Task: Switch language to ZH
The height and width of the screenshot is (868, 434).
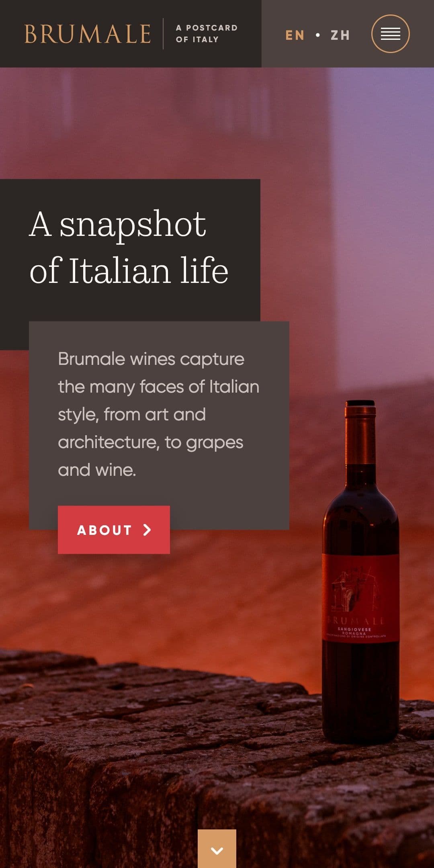Action: [x=340, y=35]
